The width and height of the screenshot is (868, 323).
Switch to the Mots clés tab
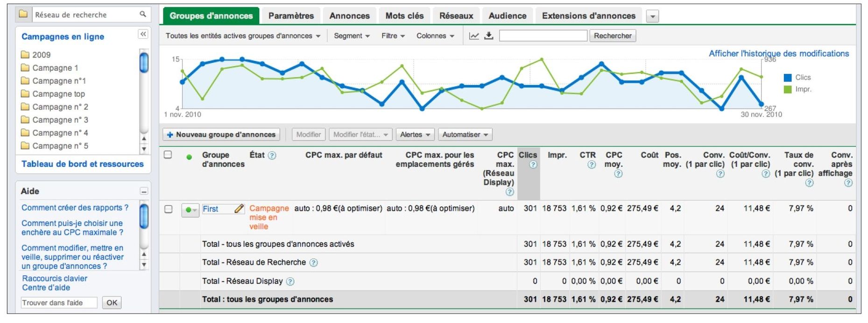404,16
